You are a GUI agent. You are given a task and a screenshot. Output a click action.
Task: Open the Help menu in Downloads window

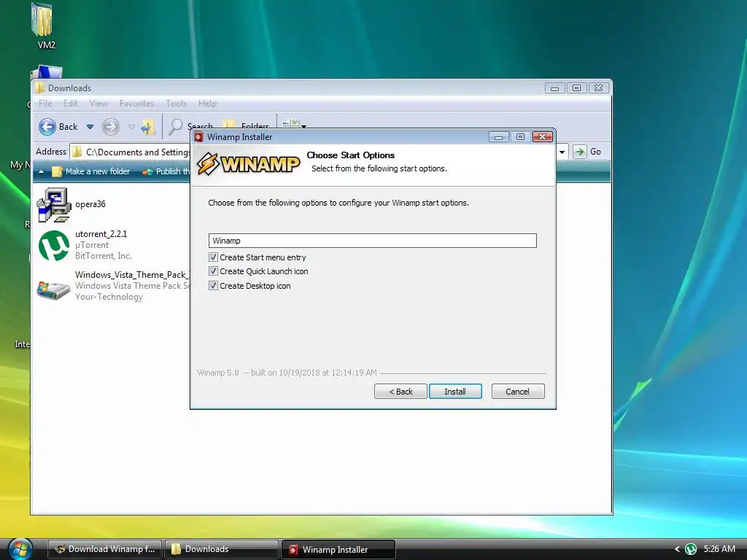pos(207,104)
